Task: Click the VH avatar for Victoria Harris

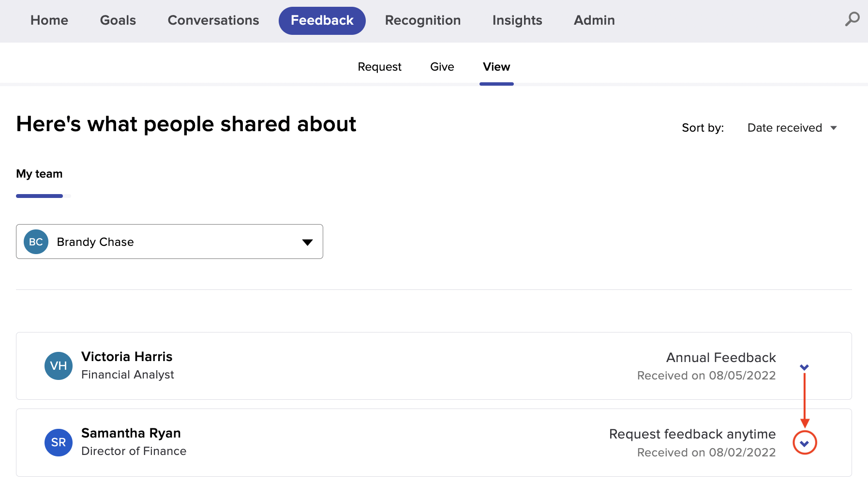Action: 59,366
